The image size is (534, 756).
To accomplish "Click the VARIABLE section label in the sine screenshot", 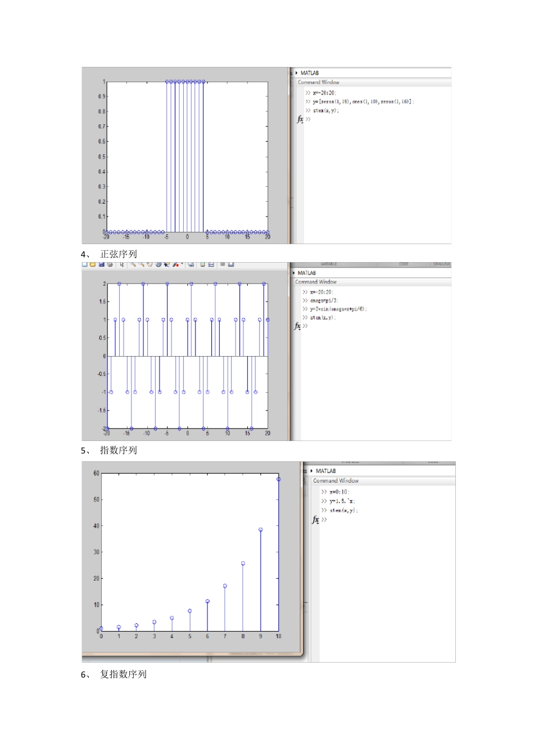I will coord(329,264).
